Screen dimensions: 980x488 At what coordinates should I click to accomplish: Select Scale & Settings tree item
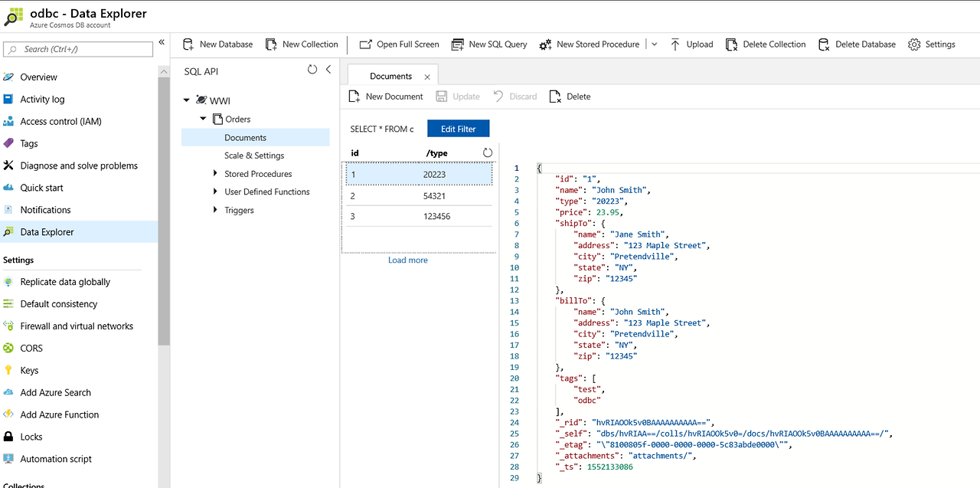[x=254, y=156]
